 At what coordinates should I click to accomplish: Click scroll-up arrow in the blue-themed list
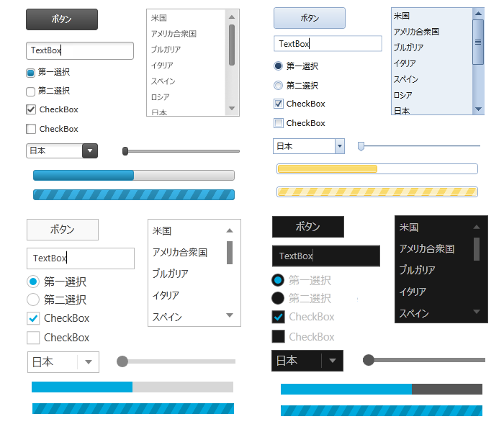[478, 13]
